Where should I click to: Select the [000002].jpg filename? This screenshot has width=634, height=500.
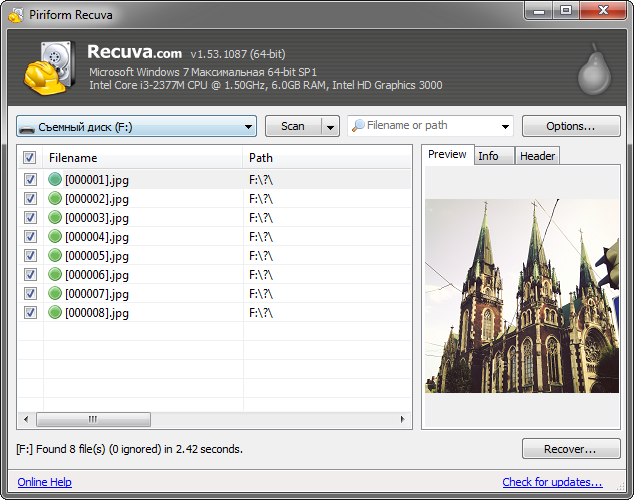(x=97, y=199)
